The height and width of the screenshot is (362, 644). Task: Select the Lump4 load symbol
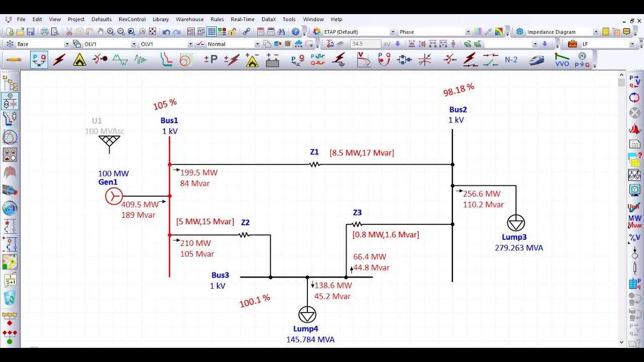click(307, 315)
